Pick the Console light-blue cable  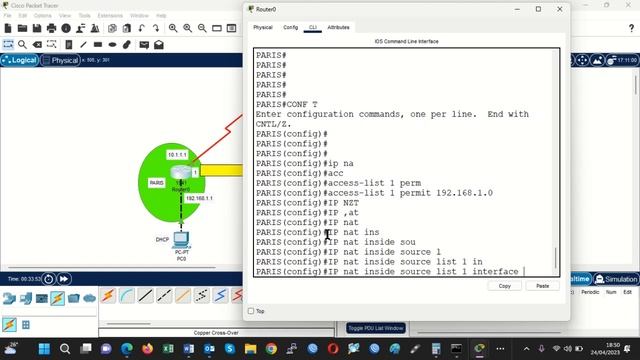pos(127,296)
